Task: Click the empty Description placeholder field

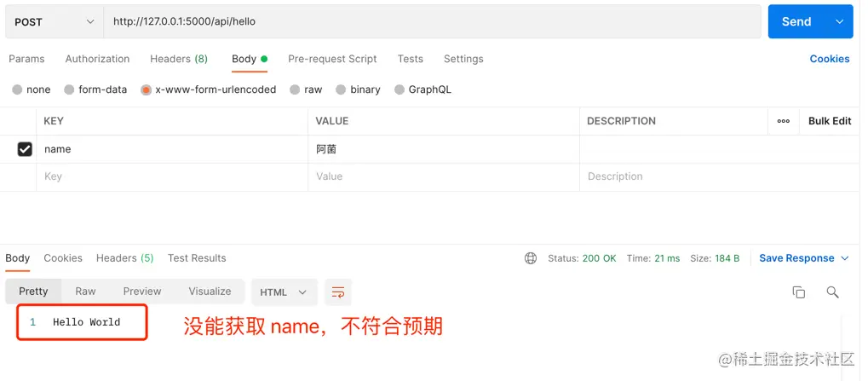Action: tap(720, 176)
